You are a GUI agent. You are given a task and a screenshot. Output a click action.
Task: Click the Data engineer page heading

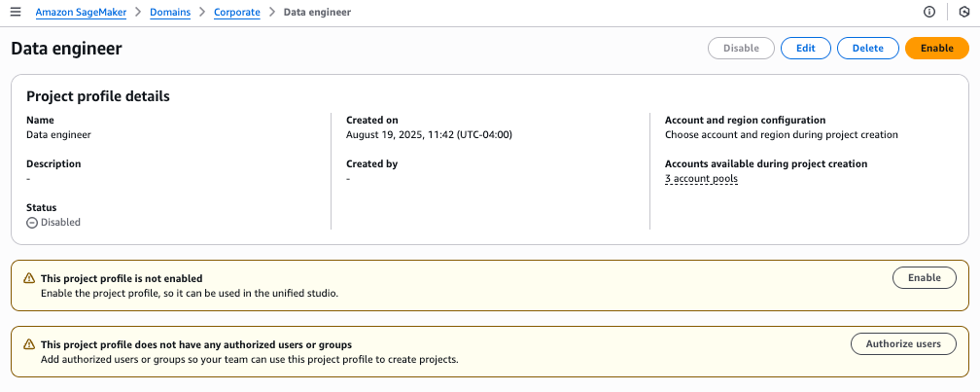tap(66, 48)
